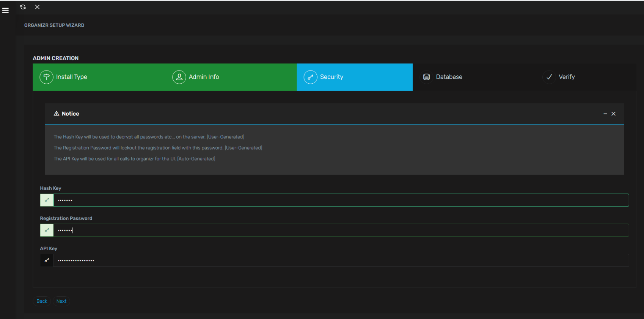
Task: Click the key icon beside Hash Key
Action: coord(47,200)
